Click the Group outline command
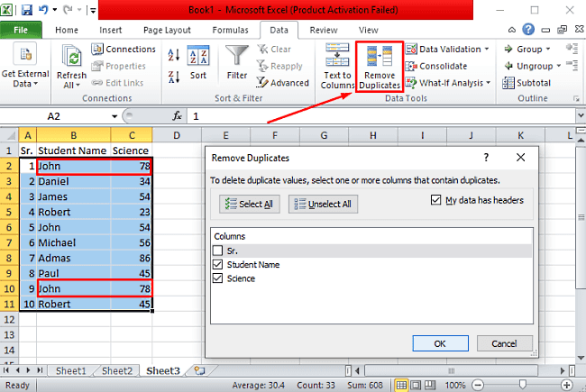Image resolution: width=586 pixels, height=392 pixels. point(524,50)
